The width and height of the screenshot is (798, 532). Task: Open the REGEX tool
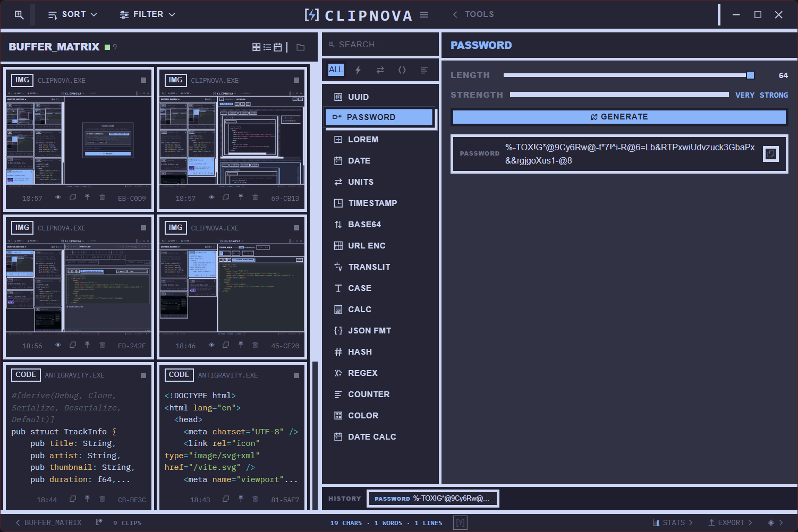point(380,373)
